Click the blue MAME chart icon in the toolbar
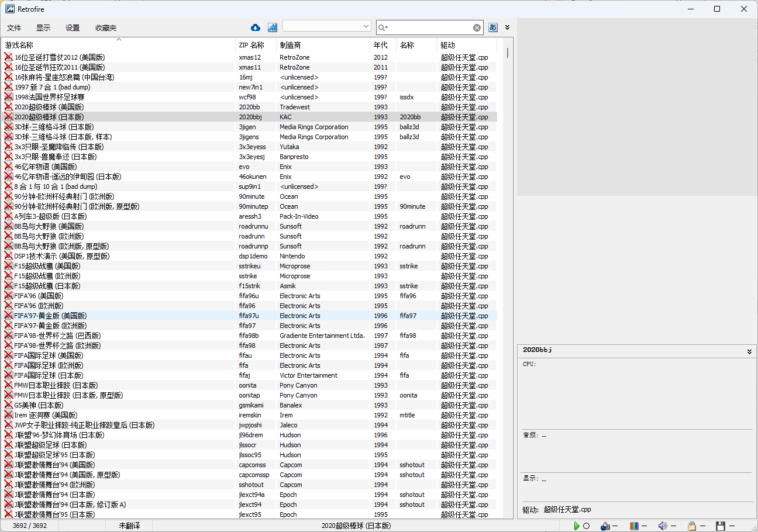The height and width of the screenshot is (532, 758). point(273,27)
